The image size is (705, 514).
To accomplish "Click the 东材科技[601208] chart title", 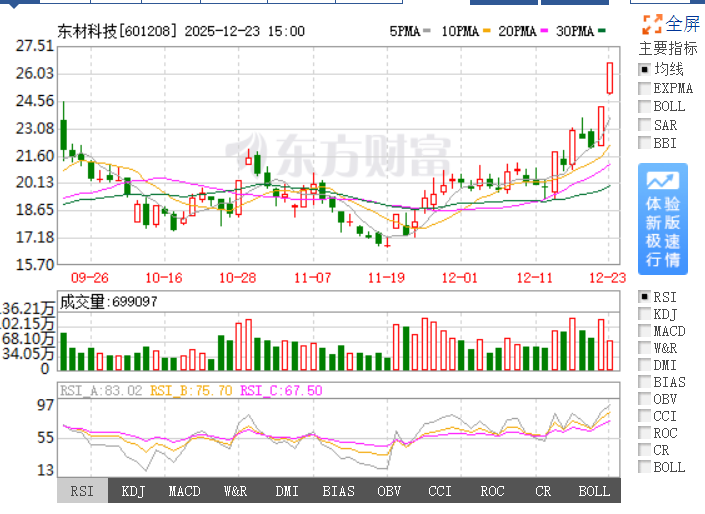I will point(117,31).
